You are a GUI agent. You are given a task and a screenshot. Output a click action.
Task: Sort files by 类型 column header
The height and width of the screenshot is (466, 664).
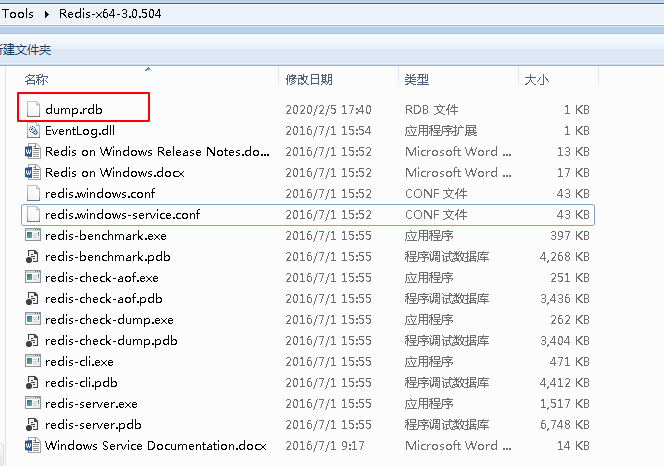417,79
